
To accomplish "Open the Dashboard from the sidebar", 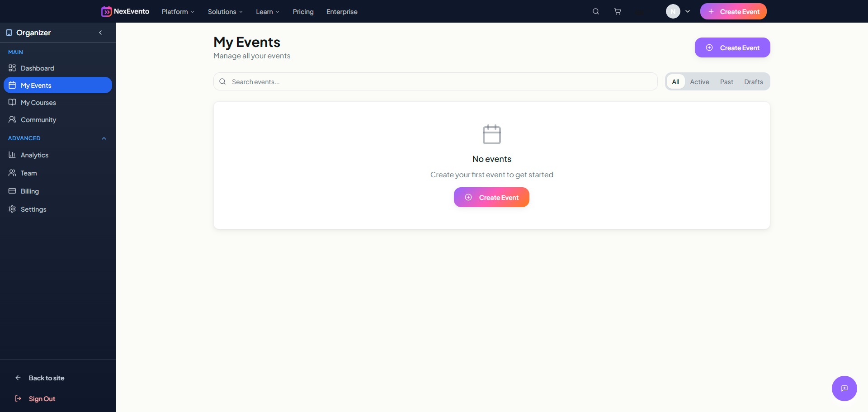I will point(37,68).
